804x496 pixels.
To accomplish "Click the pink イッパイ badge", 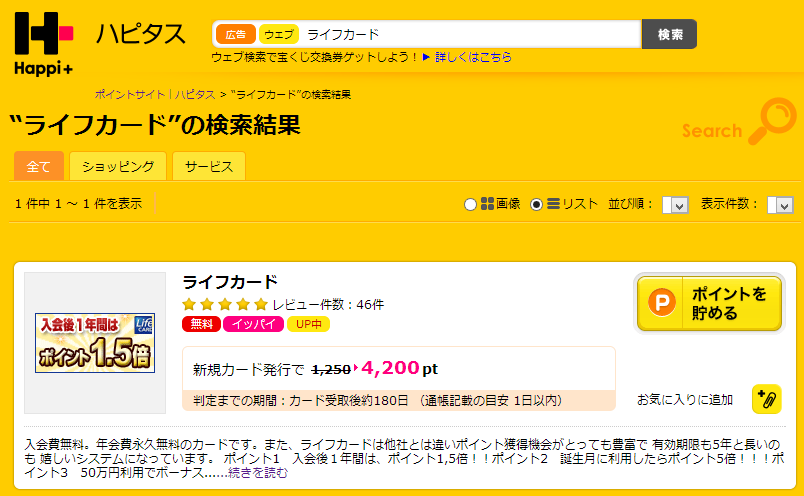I will [254, 324].
